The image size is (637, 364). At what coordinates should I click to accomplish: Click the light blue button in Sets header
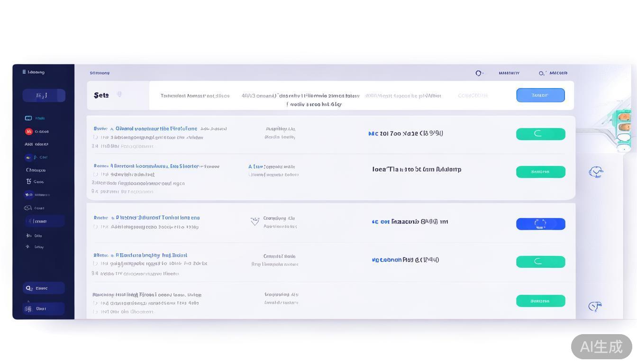(540, 95)
